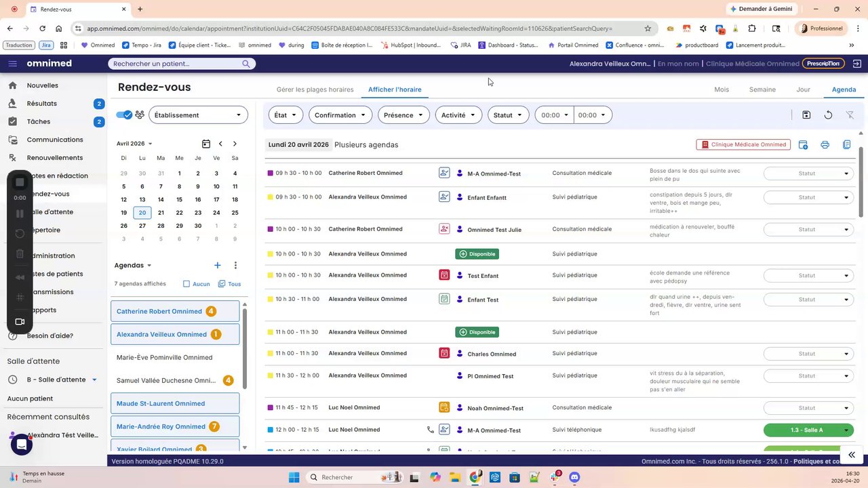Switch to Mois view

click(722, 89)
